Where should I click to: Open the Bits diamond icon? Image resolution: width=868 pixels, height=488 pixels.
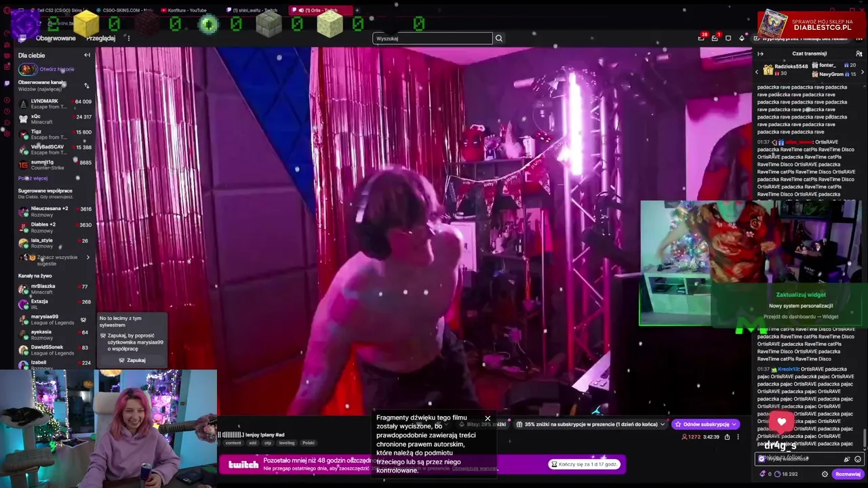click(x=742, y=38)
